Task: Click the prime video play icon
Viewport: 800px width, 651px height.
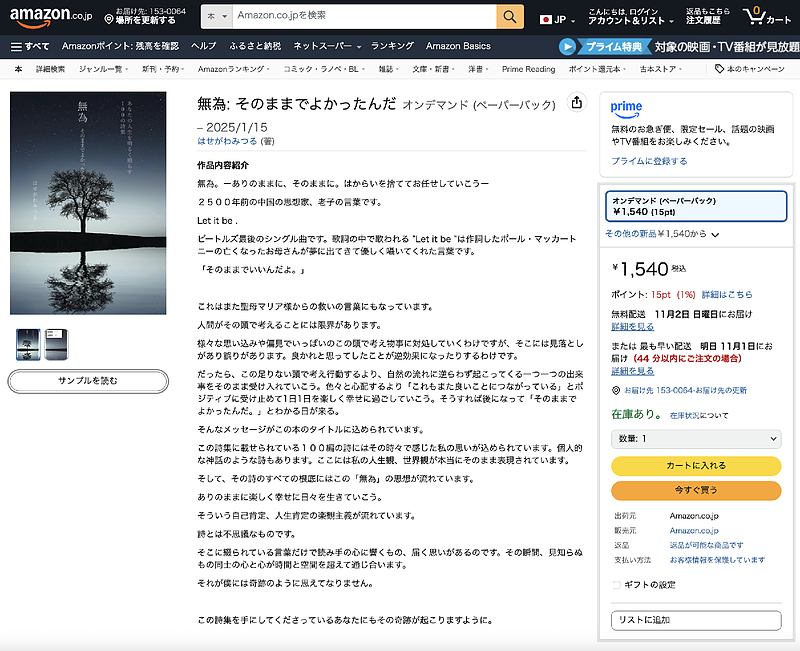Action: click(x=568, y=46)
